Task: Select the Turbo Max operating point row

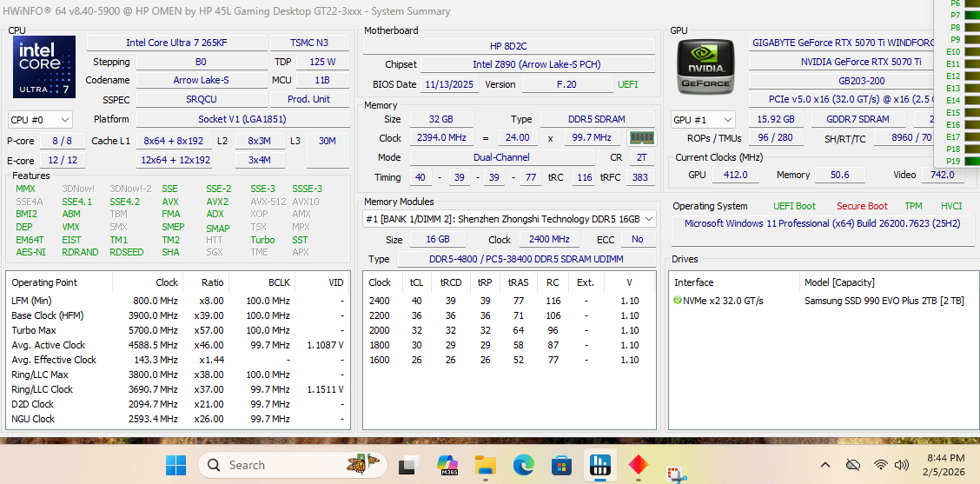Action: [x=178, y=330]
